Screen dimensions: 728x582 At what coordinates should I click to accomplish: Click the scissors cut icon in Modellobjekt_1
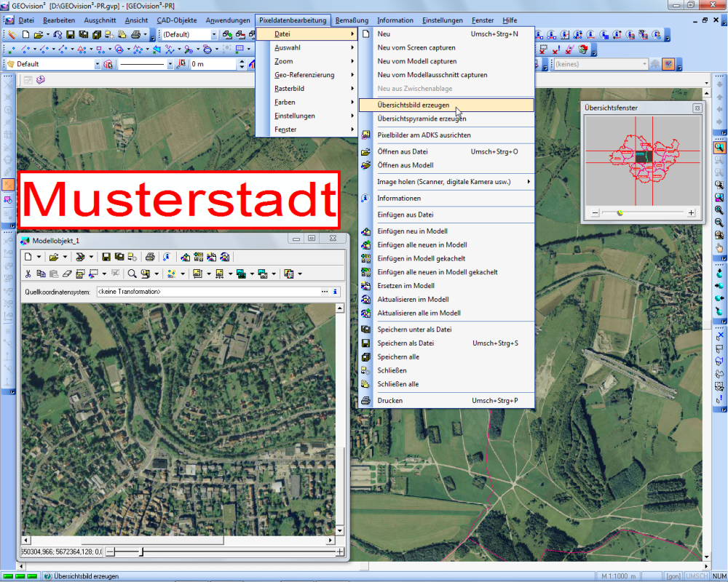(28, 274)
